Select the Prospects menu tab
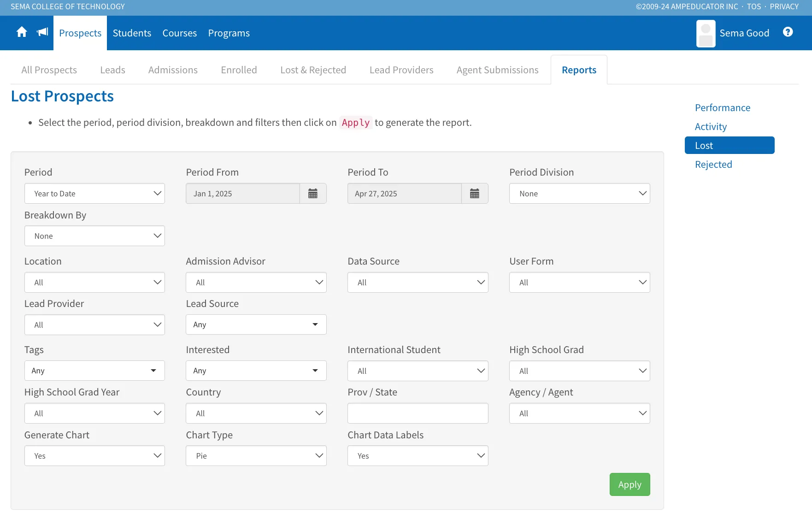Screen dimensions: 812x519 point(80,33)
